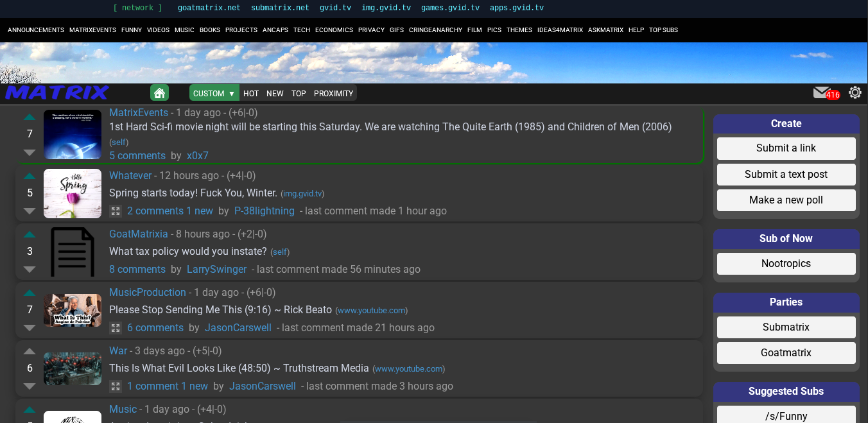Open settings via the gear icon
Image resolution: width=868 pixels, height=423 pixels.
pos(855,92)
